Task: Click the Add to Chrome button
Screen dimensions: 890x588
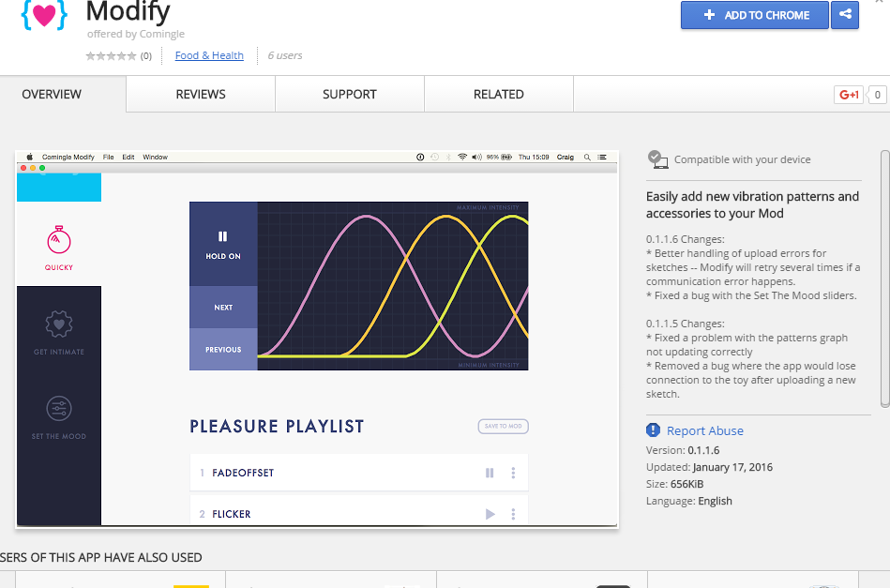Action: click(754, 15)
